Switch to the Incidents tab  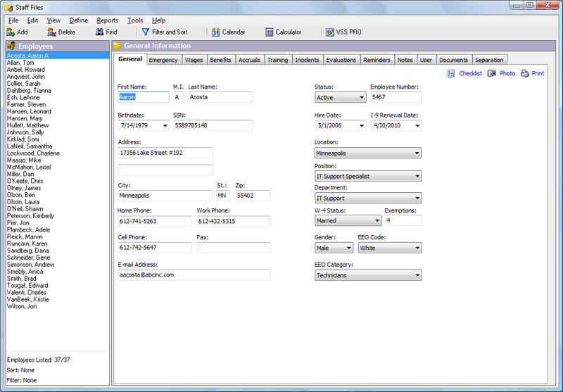(307, 60)
